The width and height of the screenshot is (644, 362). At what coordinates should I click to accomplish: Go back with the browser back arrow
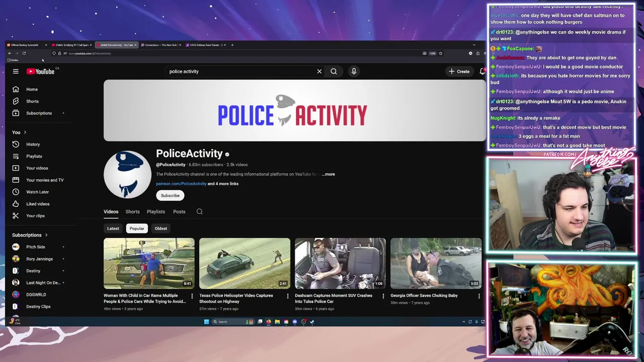[x=10, y=53]
